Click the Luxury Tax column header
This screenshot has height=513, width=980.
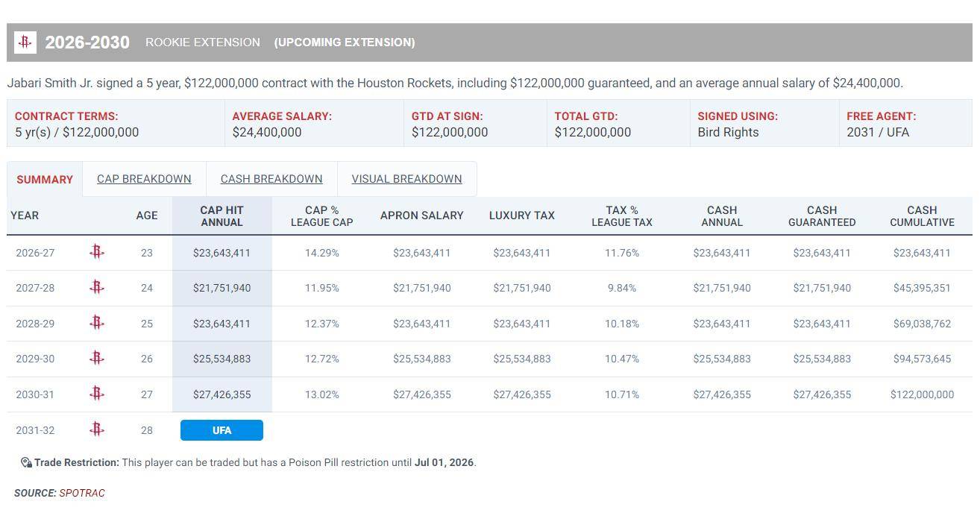(x=521, y=215)
